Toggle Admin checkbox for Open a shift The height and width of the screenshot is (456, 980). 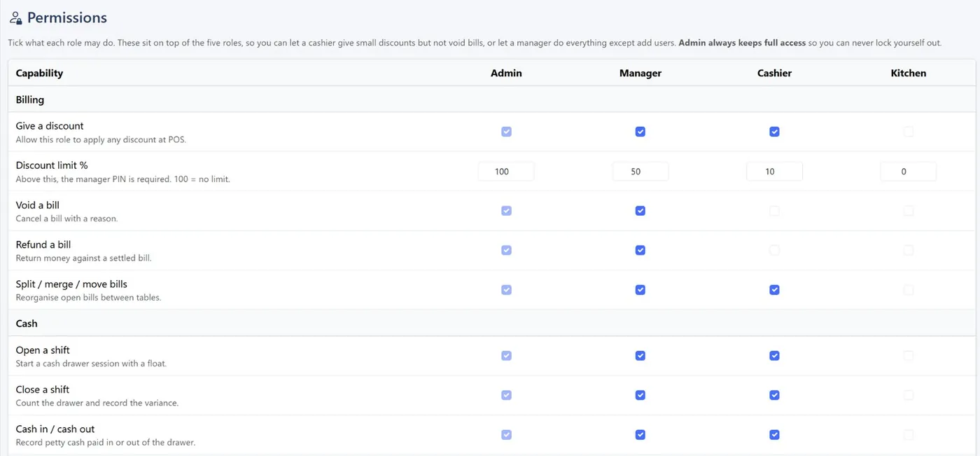tap(506, 356)
